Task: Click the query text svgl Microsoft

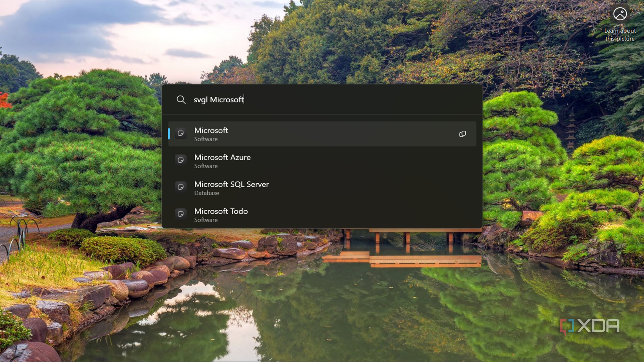Action: pos(219,99)
